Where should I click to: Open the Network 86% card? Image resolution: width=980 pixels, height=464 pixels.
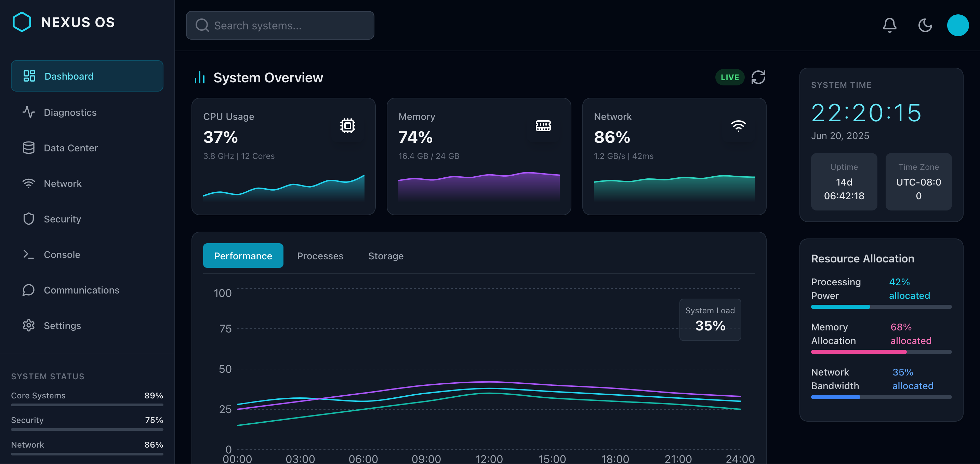click(674, 156)
